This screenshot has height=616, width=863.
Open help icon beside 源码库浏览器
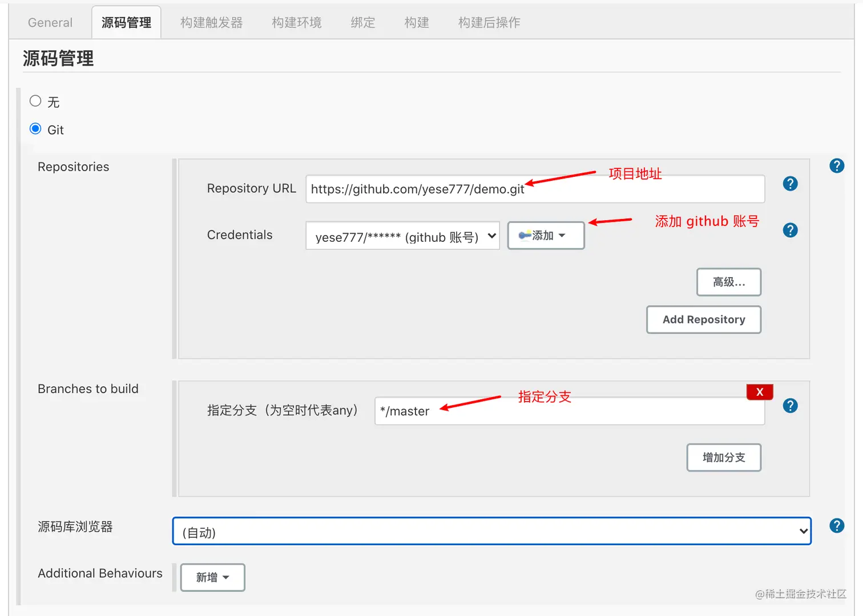(837, 526)
